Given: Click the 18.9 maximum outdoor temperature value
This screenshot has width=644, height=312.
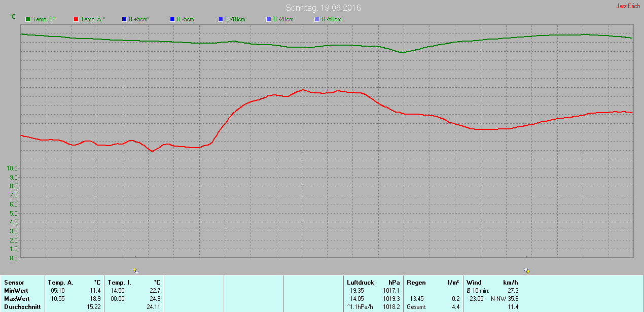Looking at the screenshot, I should point(95,299).
